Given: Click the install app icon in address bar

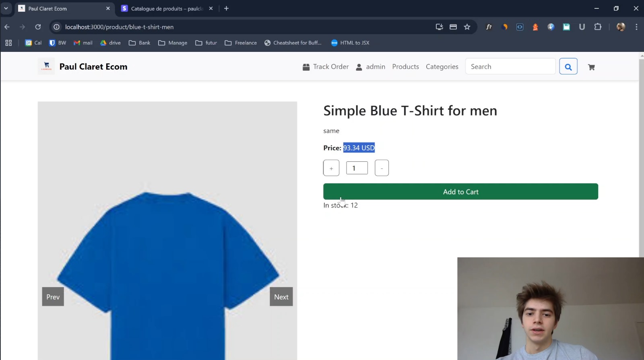Looking at the screenshot, I should [x=439, y=27].
